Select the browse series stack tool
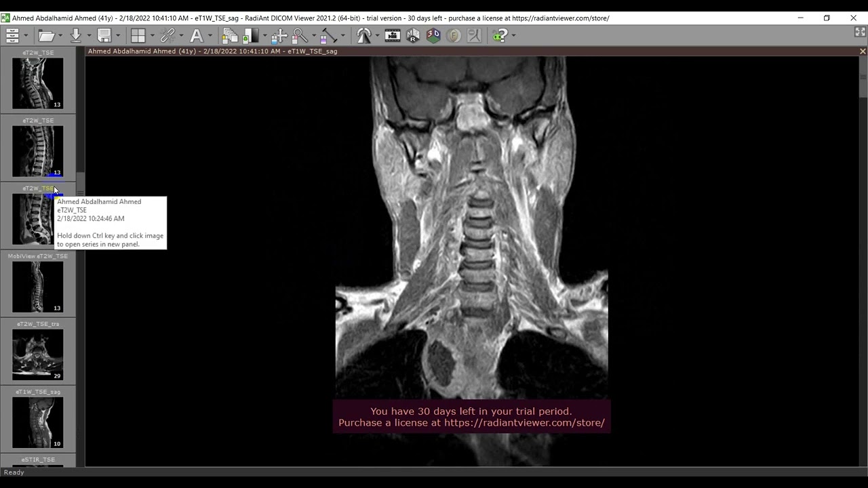This screenshot has width=868, height=488. click(x=231, y=35)
